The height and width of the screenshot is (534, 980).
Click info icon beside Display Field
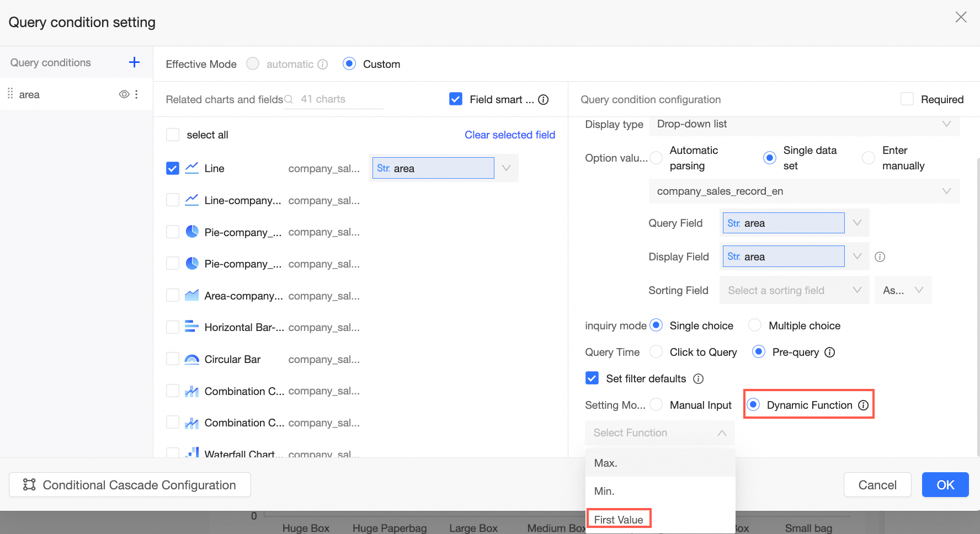click(x=880, y=257)
